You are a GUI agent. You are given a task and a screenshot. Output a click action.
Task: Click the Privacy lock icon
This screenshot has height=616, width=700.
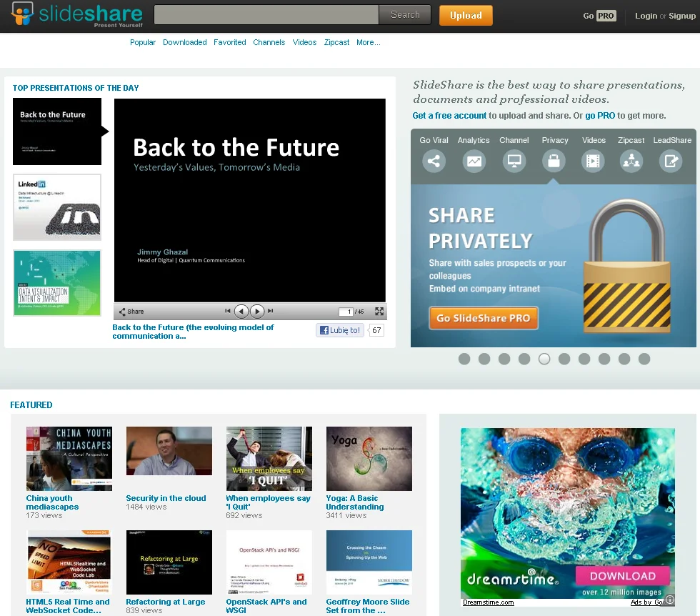pos(554,161)
